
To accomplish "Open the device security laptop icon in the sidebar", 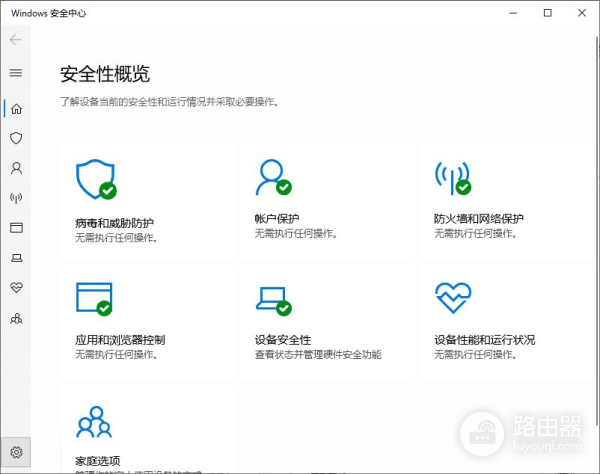I will point(16,258).
